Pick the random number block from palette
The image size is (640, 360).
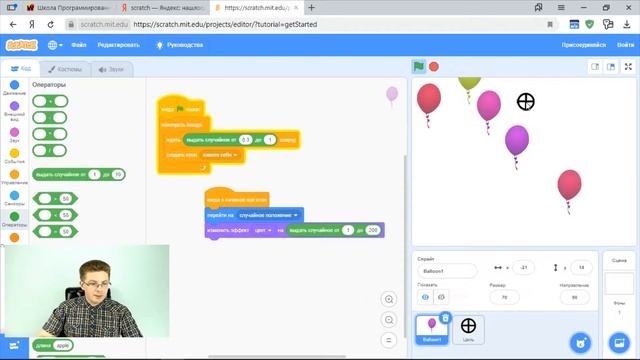pos(79,174)
